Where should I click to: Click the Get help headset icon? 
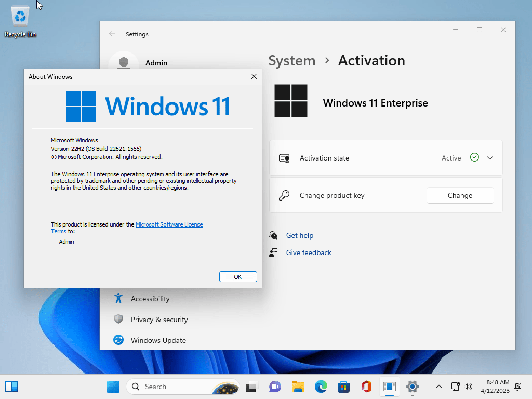coord(273,235)
